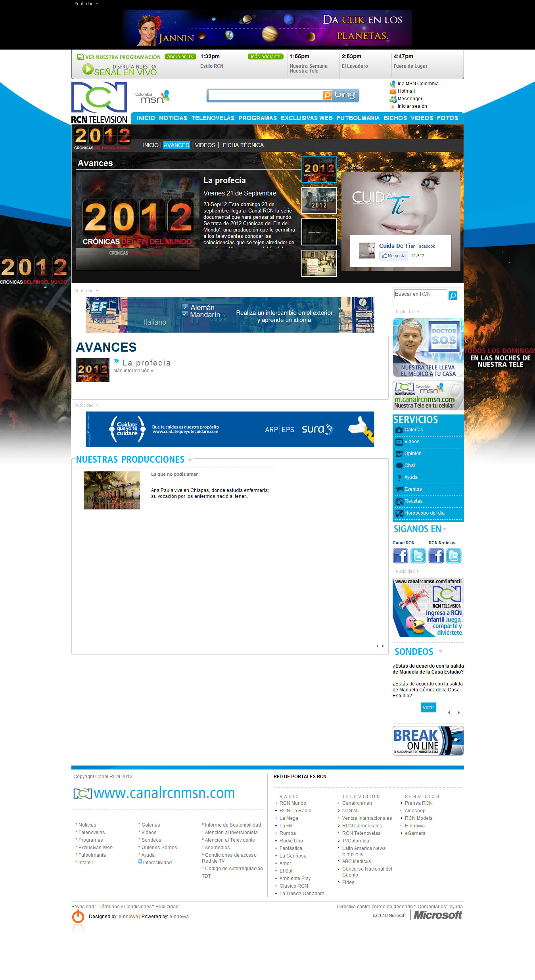This screenshot has height=980, width=535.
Task: Open the Break On Line banner
Action: (x=428, y=741)
